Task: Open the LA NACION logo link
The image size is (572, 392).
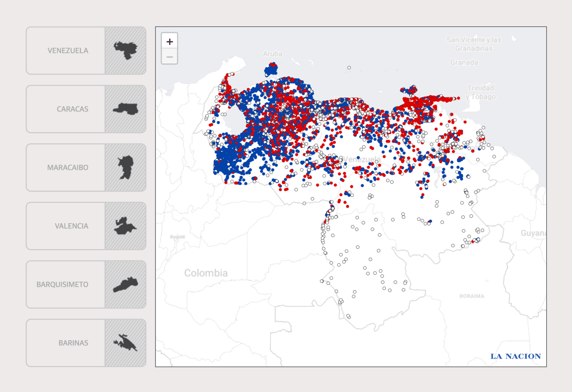Action: click(x=516, y=356)
